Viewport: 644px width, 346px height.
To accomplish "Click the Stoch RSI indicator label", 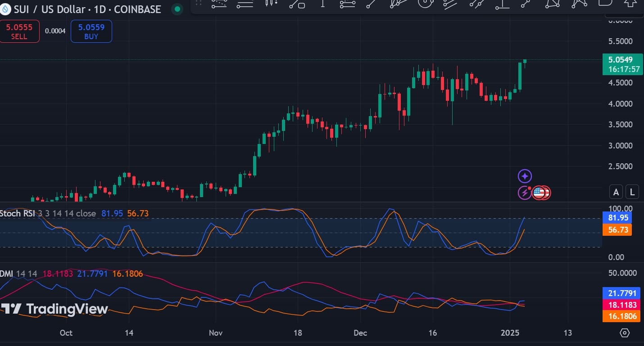I will coord(16,213).
